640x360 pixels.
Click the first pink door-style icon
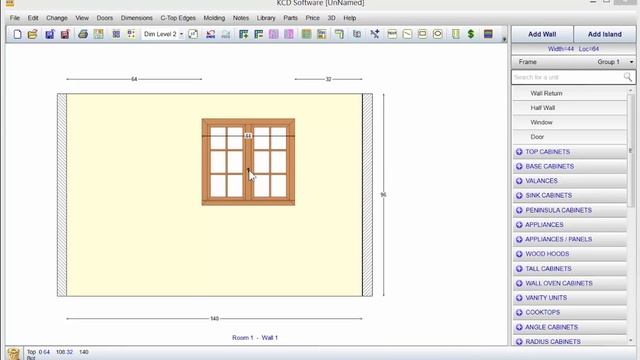point(273,34)
